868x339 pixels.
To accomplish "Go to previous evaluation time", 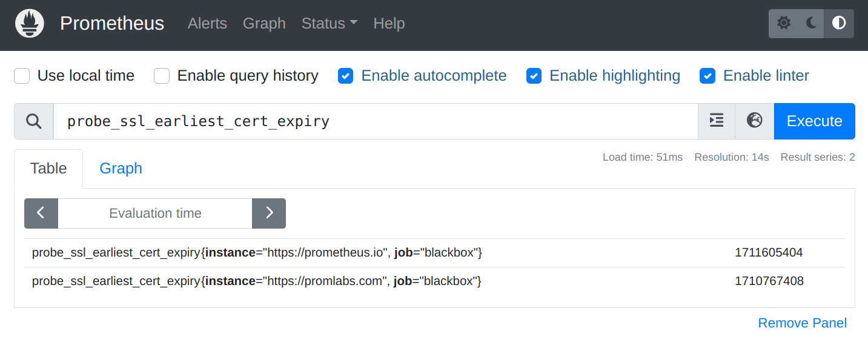I will (41, 213).
